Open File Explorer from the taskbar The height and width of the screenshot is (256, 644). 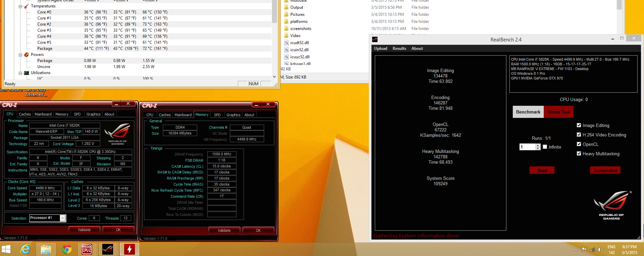click(x=46, y=250)
